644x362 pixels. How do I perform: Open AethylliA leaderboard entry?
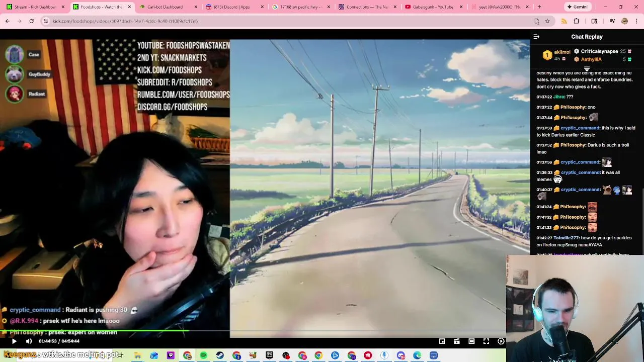click(x=603, y=59)
